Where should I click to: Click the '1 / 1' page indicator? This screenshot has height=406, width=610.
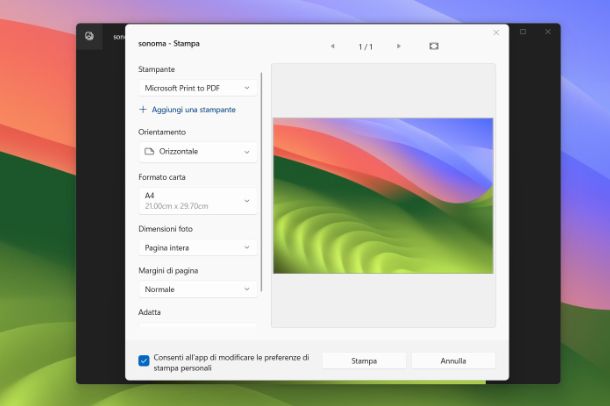pos(365,47)
